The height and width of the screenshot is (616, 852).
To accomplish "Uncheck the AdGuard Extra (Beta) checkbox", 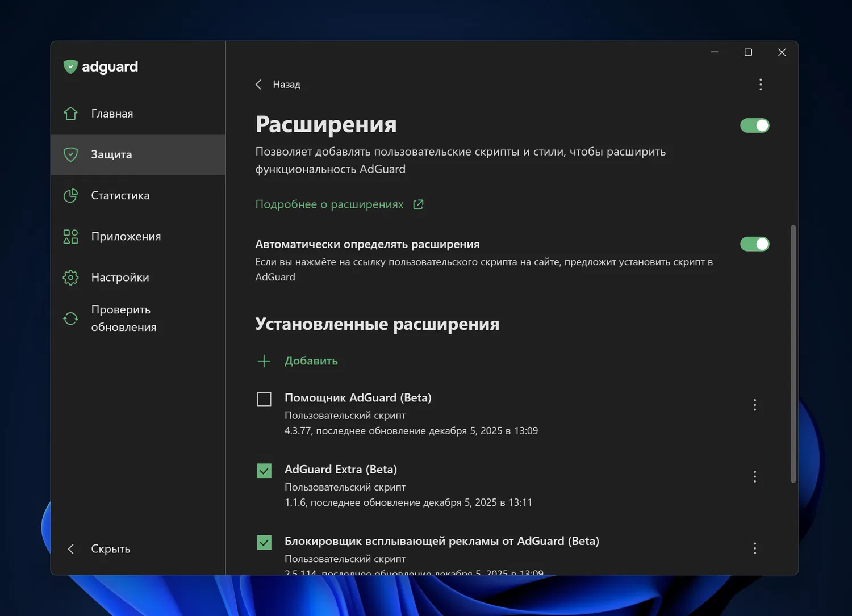I will [264, 471].
